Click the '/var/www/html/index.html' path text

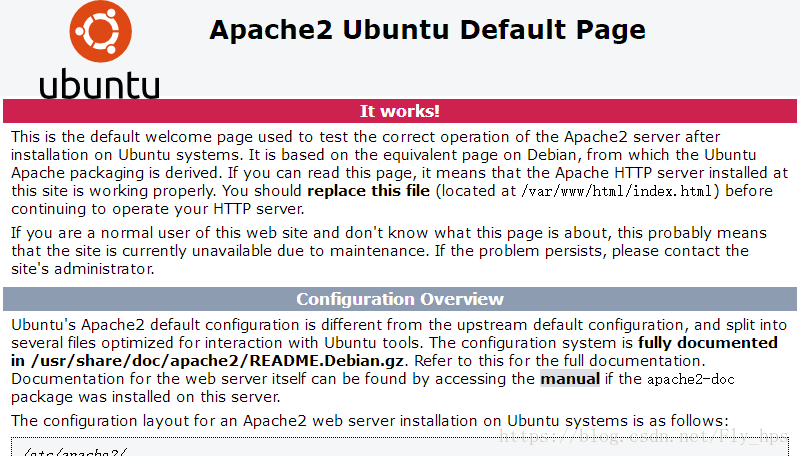point(617,191)
